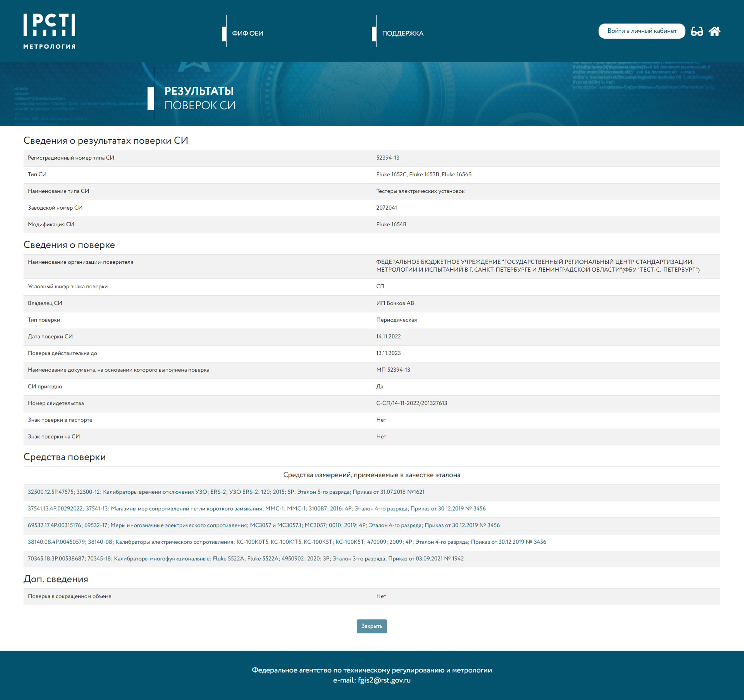
Task: Select serial number 2072041
Action: point(387,208)
